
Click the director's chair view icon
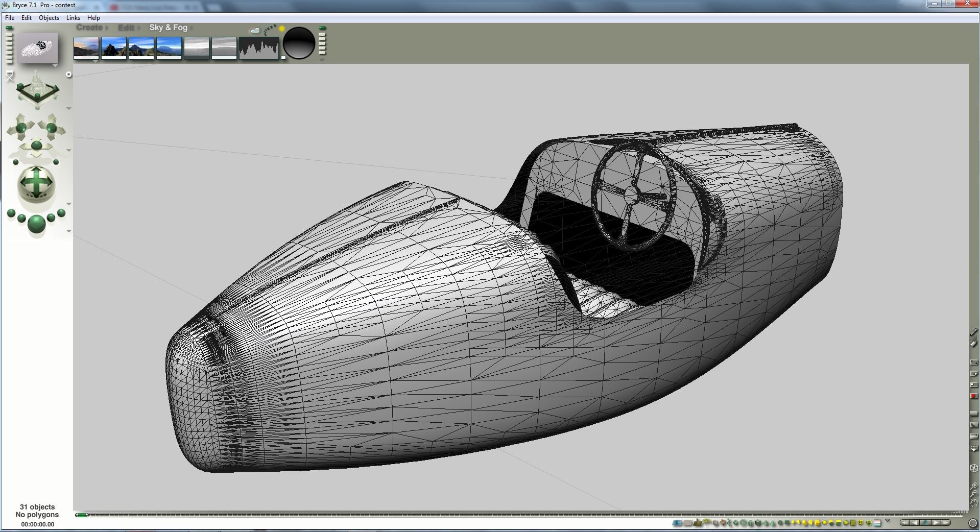point(10,77)
